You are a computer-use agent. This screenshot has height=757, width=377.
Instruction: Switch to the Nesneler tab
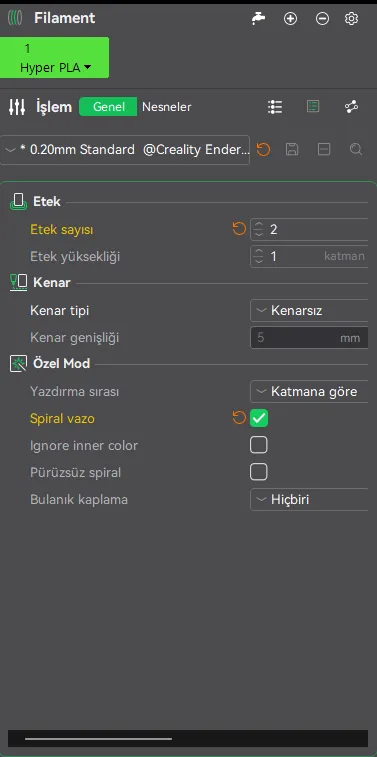(x=167, y=107)
